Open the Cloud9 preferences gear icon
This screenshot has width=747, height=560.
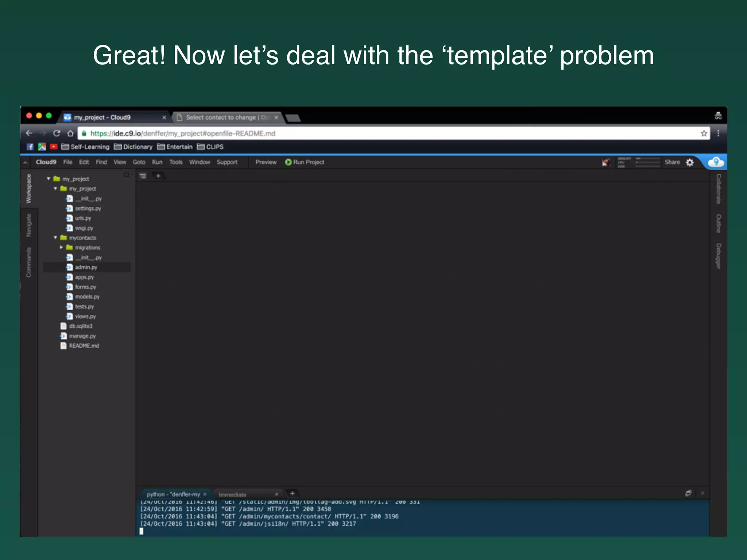coord(690,162)
